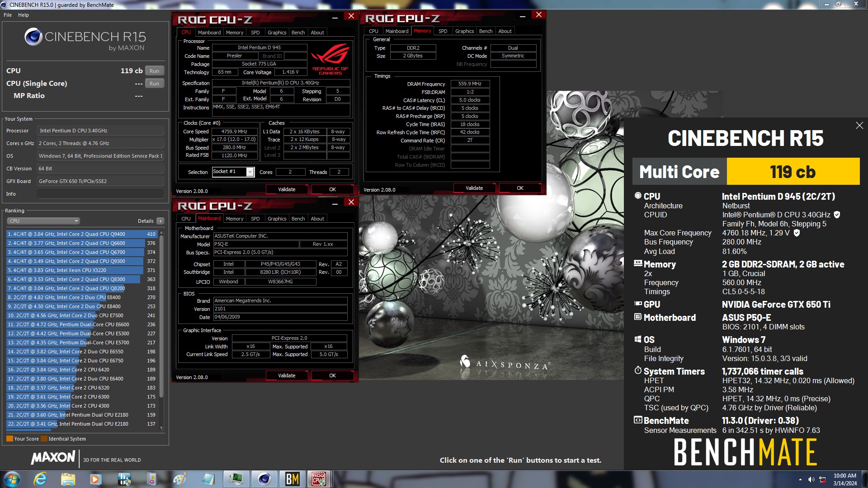Viewport: 868px width, 488px height.
Task: Click the GPU card icon in BenchMate panel
Action: [638, 304]
